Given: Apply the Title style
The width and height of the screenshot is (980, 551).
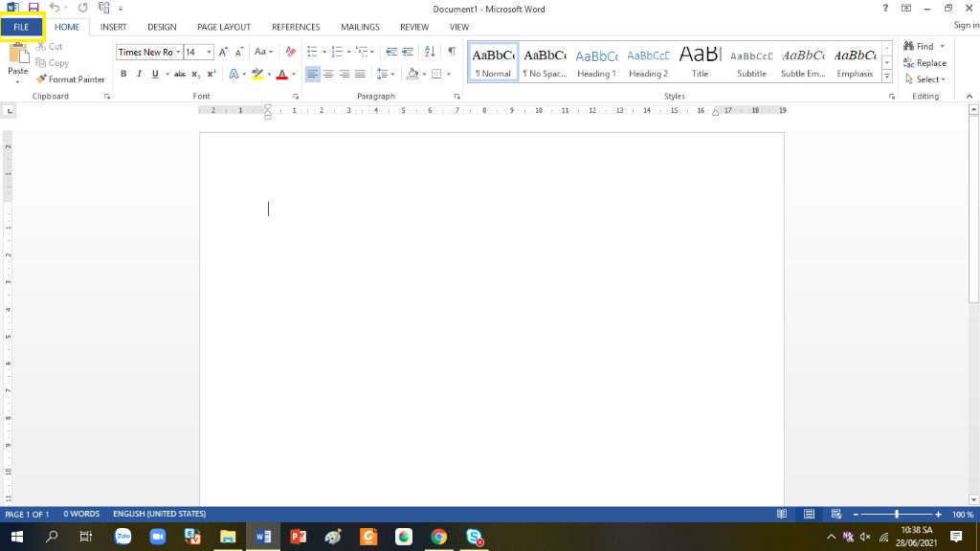Looking at the screenshot, I should [700, 62].
